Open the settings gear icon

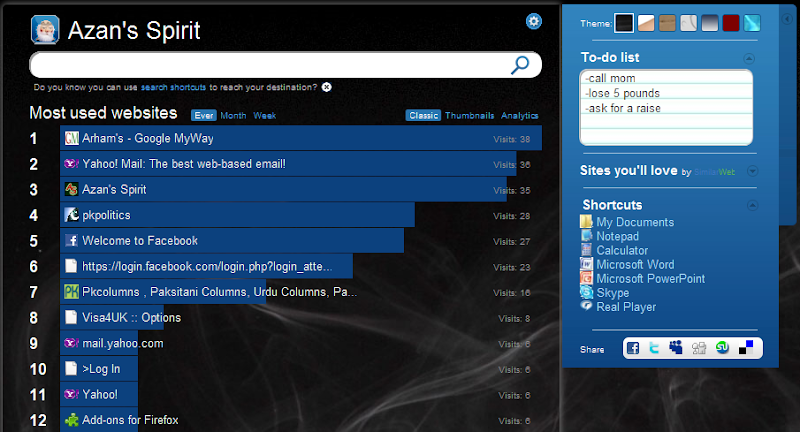click(x=534, y=21)
